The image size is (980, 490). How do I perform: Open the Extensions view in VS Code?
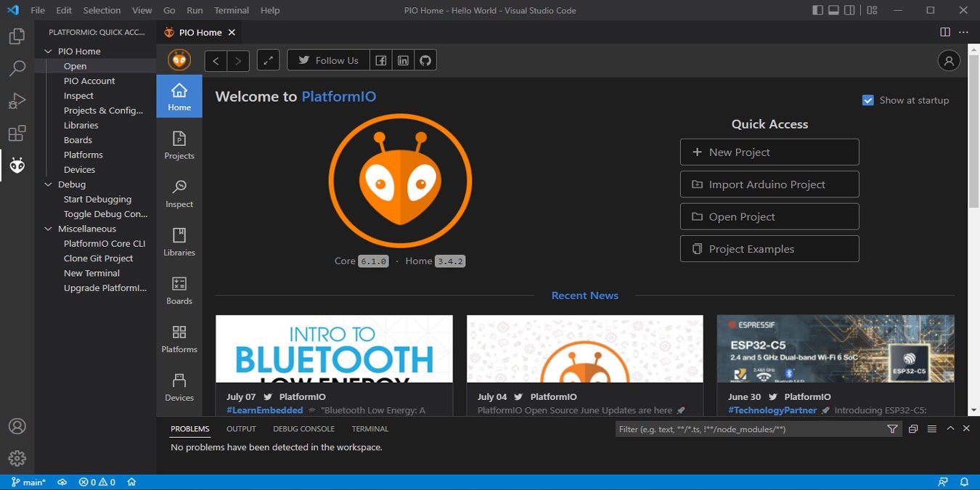tap(16, 133)
